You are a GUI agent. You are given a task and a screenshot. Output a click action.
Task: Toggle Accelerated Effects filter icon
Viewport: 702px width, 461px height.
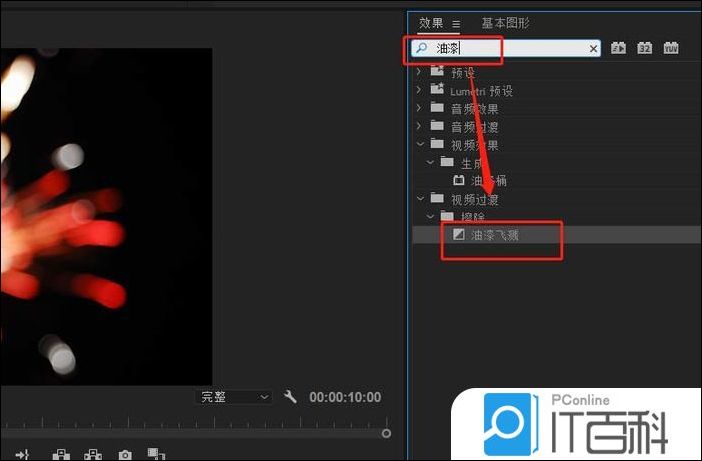(618, 48)
